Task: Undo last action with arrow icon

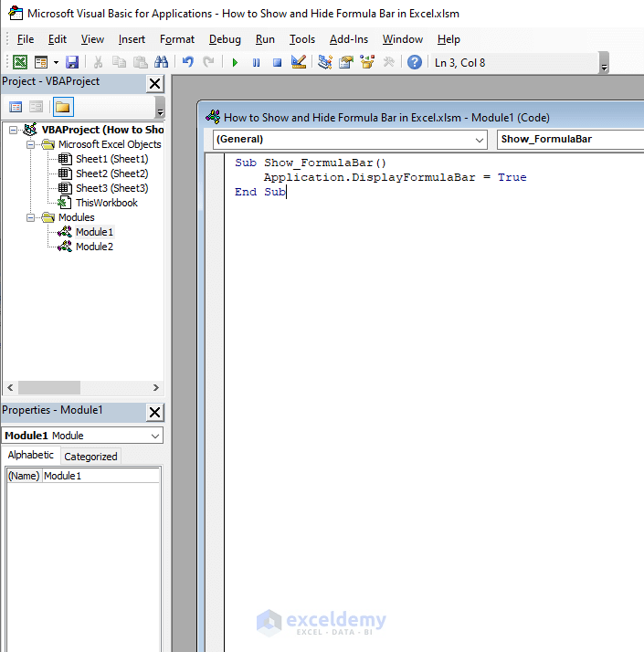Action: 187,62
